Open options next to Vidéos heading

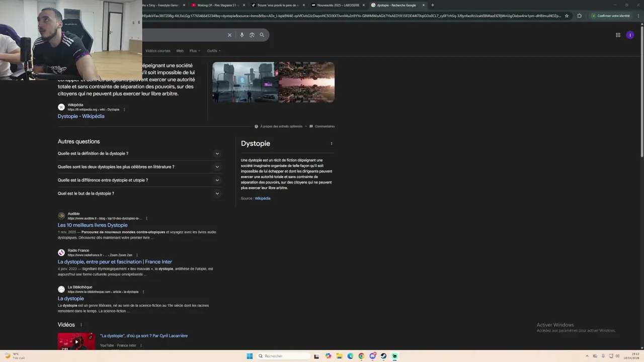pyautogui.click(x=81, y=325)
